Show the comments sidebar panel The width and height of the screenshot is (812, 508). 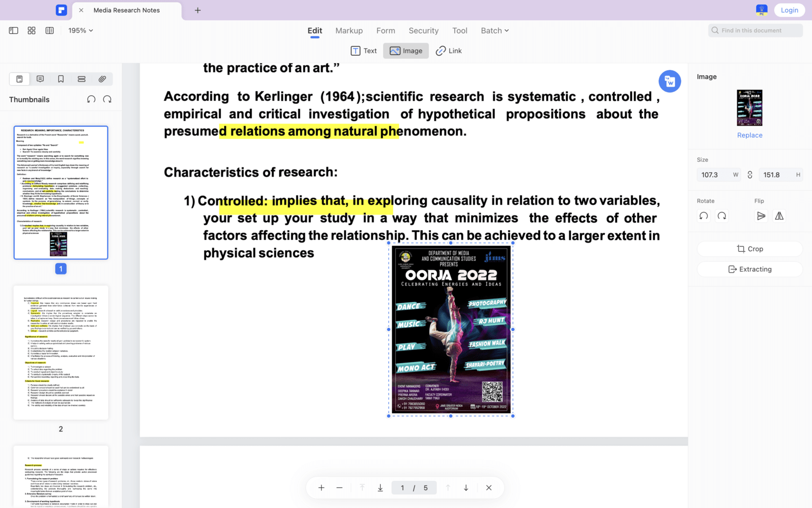coord(40,79)
